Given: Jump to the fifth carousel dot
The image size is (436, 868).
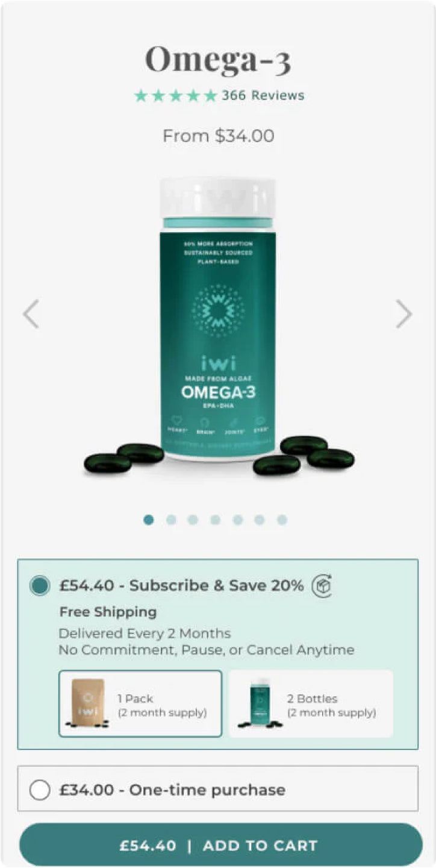Looking at the screenshot, I should 237,520.
